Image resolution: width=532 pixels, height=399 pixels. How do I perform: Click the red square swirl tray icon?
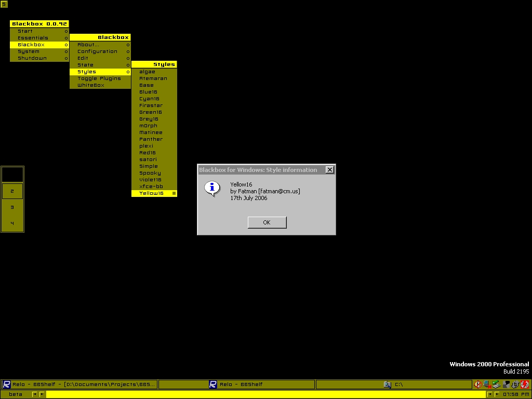click(525, 384)
